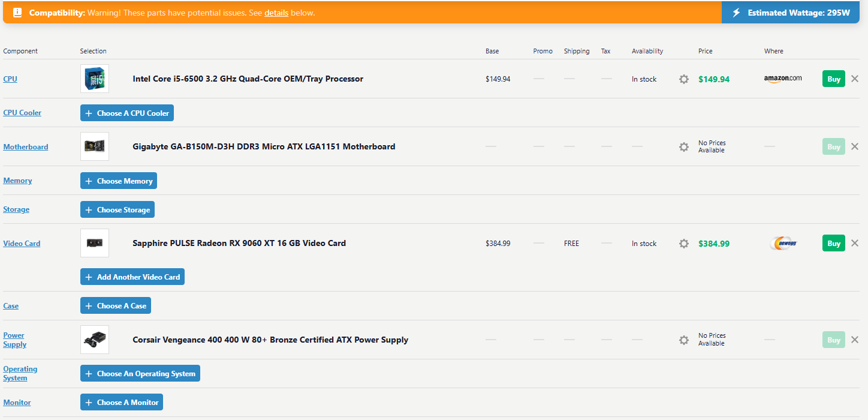The width and height of the screenshot is (868, 420).
Task: Add Another Video Card
Action: [132, 277]
